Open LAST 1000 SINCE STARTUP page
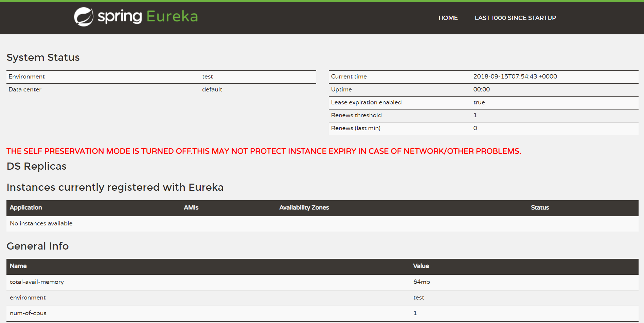 (x=515, y=18)
